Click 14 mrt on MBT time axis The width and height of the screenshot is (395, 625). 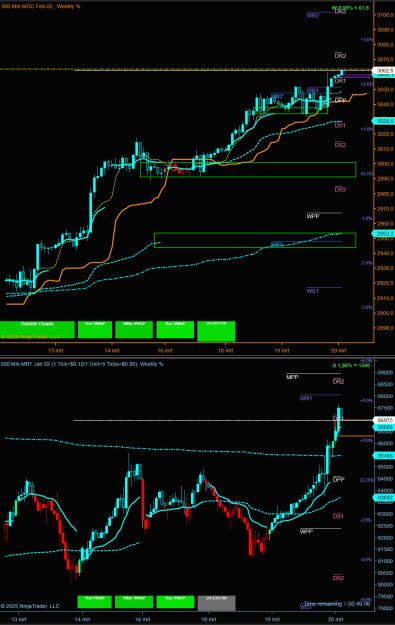83,619
